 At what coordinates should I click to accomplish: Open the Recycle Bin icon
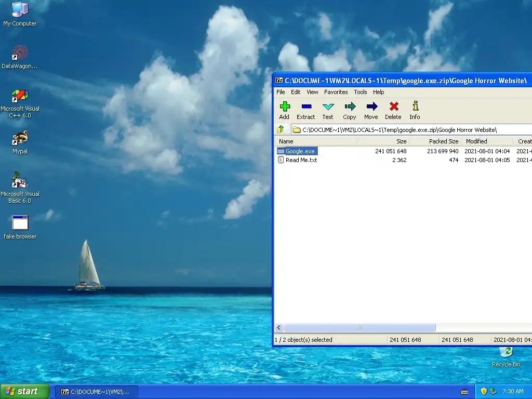point(506,353)
